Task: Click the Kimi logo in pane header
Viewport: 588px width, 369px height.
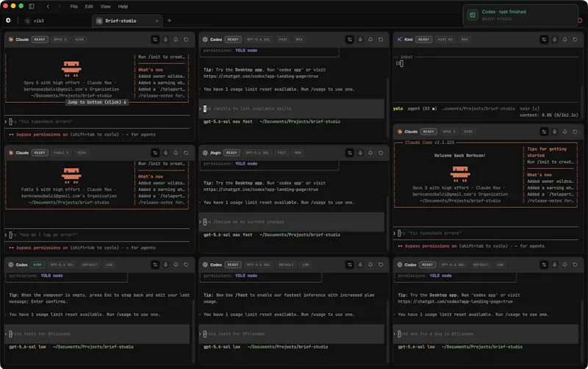Action: click(x=400, y=40)
